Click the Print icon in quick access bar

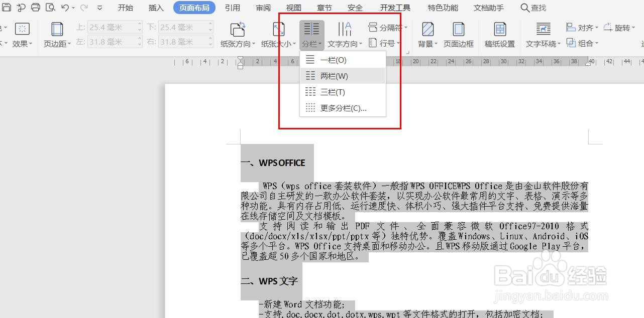coord(35,8)
